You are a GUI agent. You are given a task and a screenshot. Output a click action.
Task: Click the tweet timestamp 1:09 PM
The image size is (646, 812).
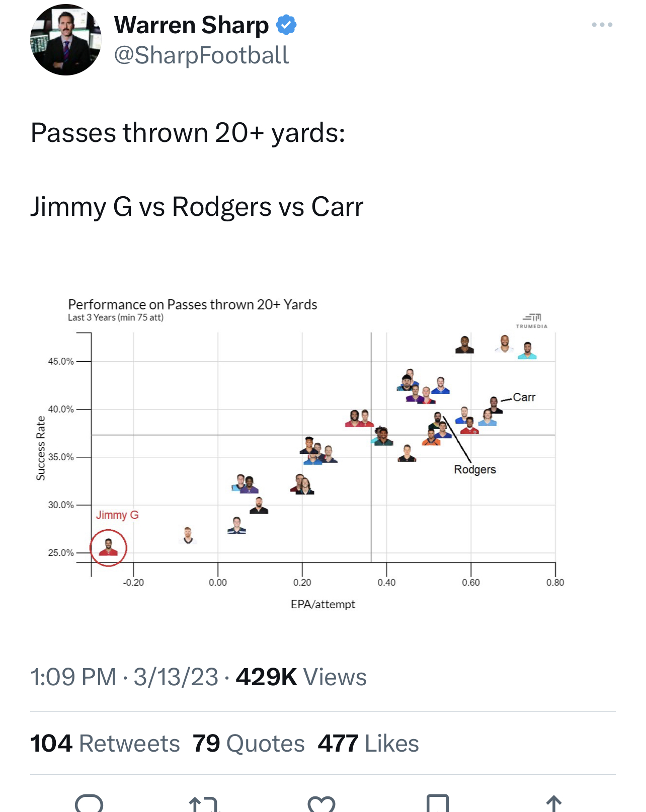pos(73,677)
